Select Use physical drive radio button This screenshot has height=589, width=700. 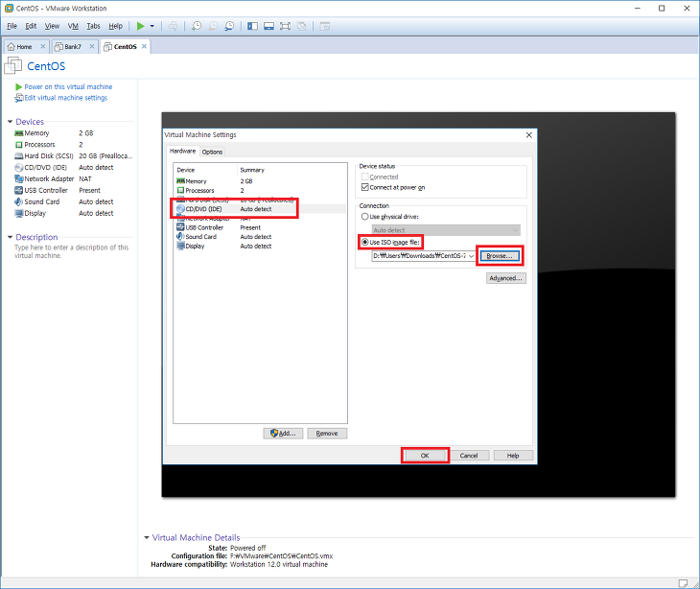[x=364, y=217]
